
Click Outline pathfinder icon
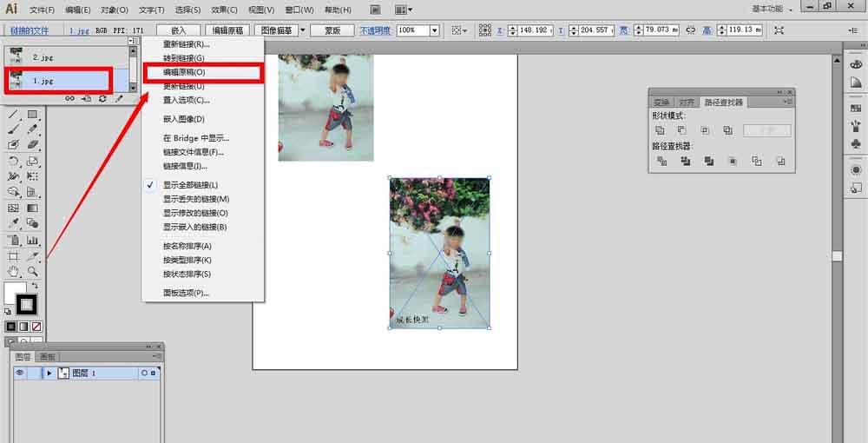[757, 162]
